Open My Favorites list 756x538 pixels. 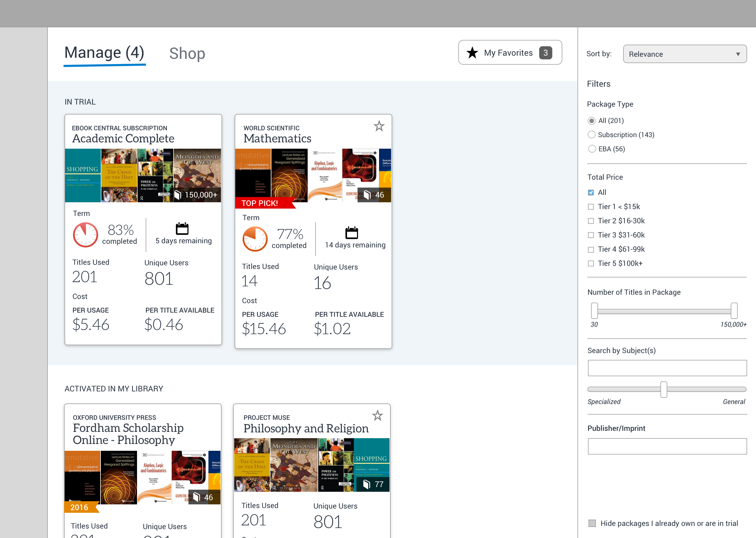tap(510, 53)
